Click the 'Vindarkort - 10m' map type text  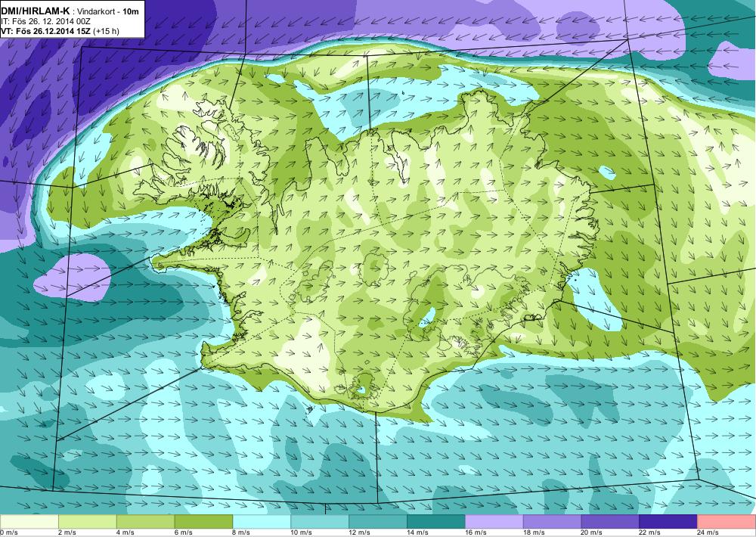coord(107,11)
